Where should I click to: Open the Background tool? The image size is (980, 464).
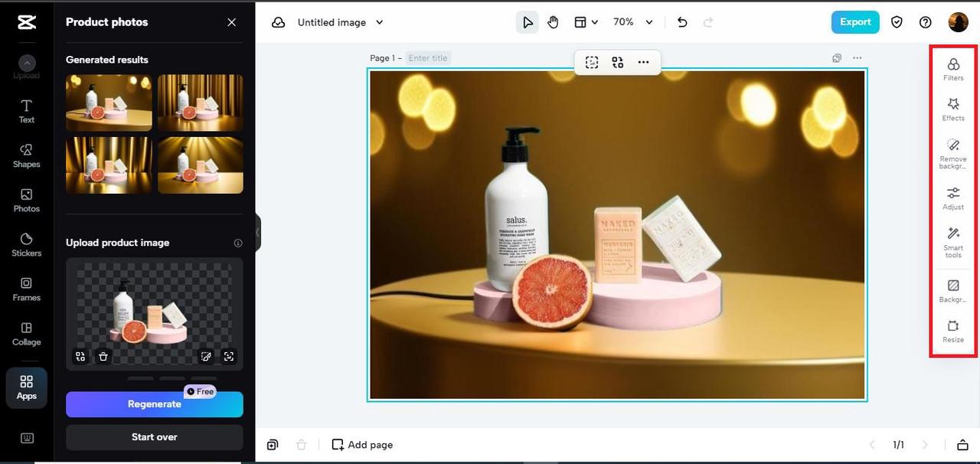tap(953, 291)
